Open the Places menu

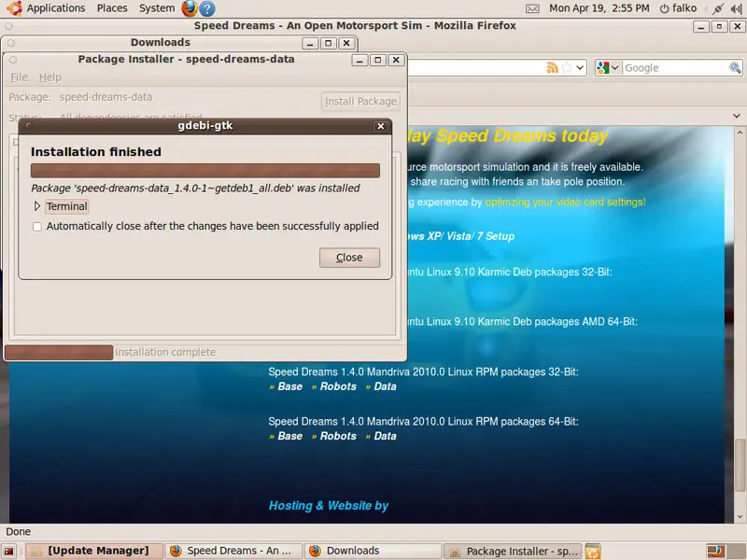point(112,8)
